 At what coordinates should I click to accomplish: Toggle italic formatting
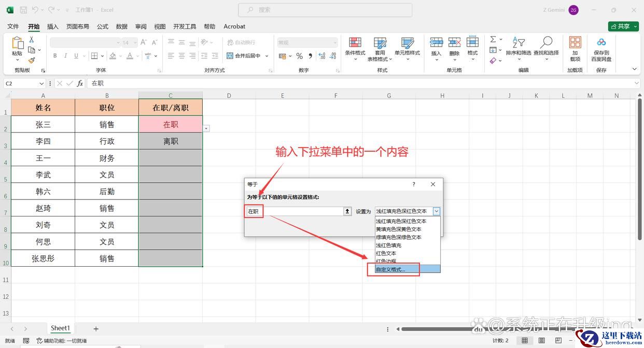[x=66, y=56]
